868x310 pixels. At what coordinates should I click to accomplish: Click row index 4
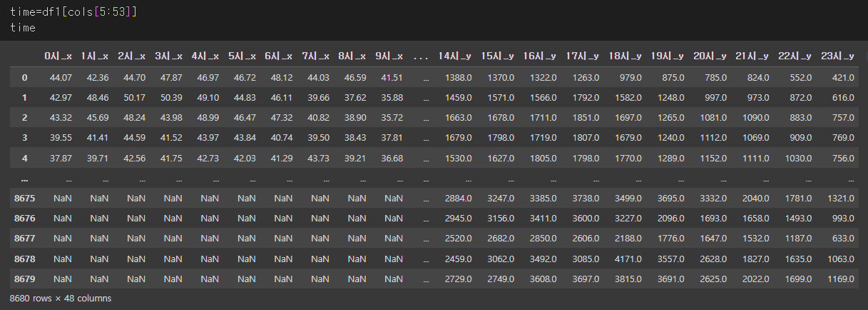pyautogui.click(x=24, y=157)
